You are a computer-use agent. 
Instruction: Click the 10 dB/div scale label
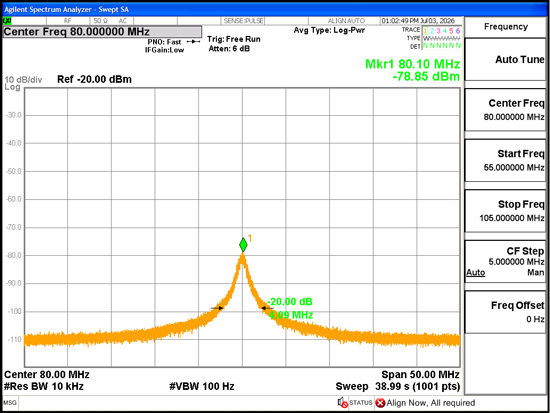(23, 80)
